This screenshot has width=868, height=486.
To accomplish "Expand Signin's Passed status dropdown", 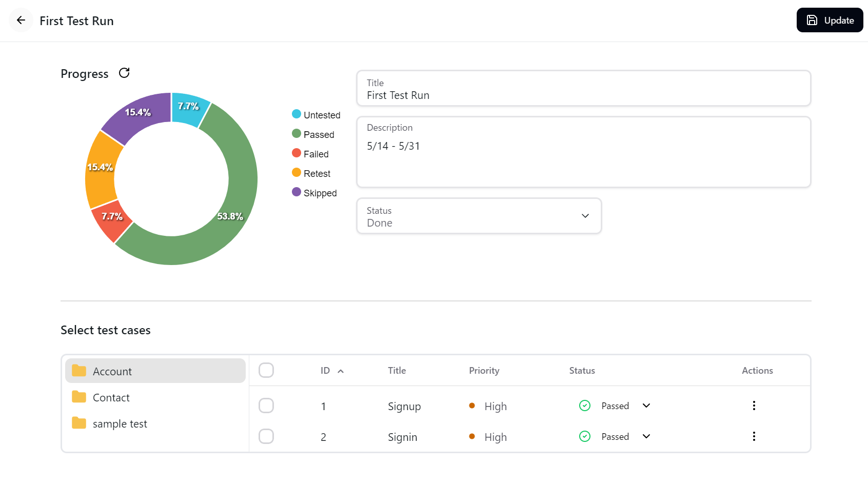I will [x=646, y=437].
